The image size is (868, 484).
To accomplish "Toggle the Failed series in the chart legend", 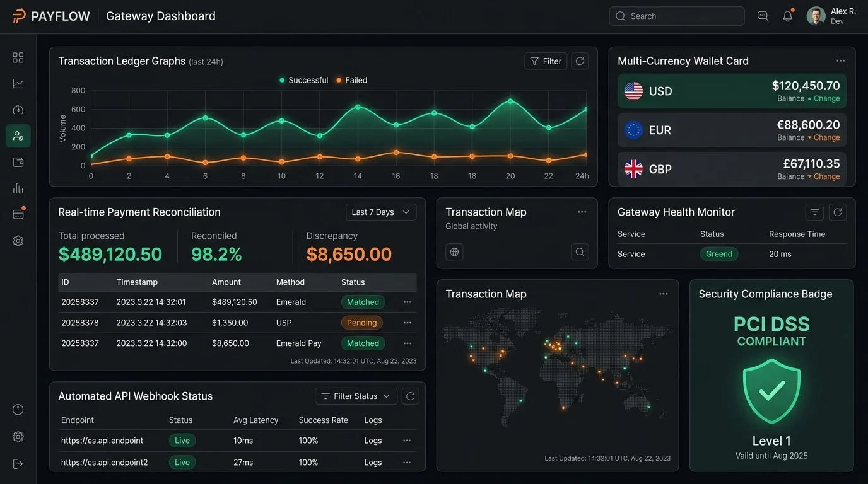I will 351,81.
